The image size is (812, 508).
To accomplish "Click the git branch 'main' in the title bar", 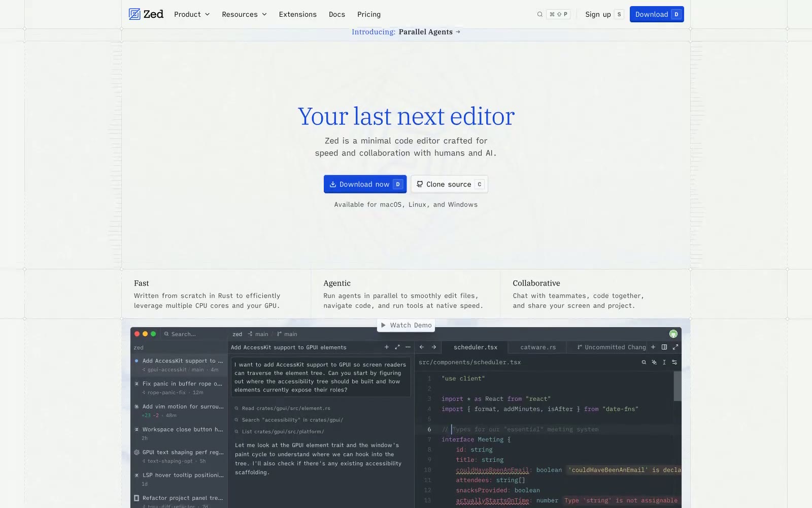I will click(x=287, y=334).
